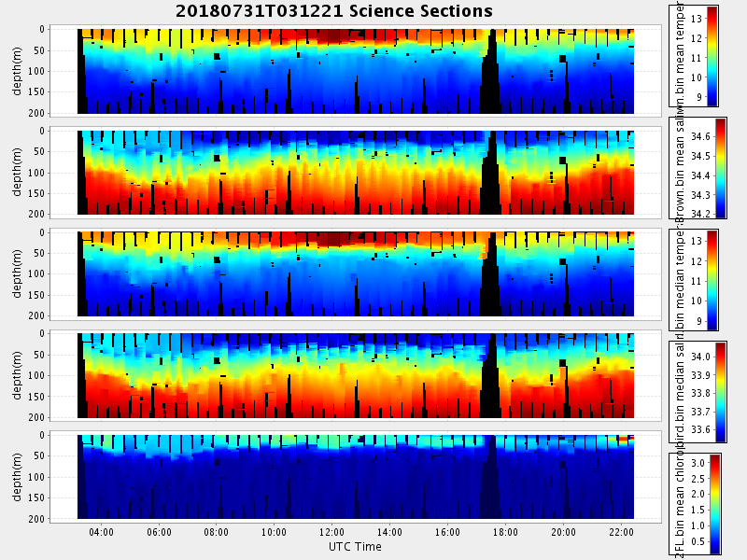The width and height of the screenshot is (747, 560).
Task: Click the depth(m) label of the bottom panel
Action: click(19, 474)
